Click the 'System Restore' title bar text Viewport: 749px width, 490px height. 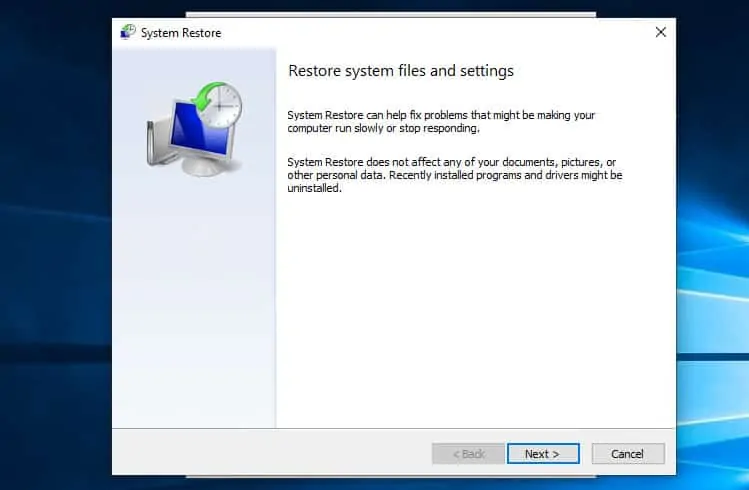181,33
